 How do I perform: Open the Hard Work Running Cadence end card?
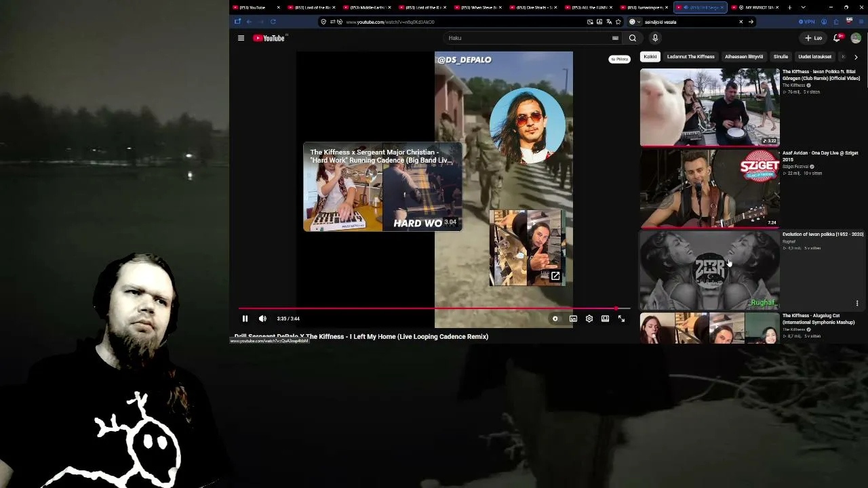click(x=382, y=186)
